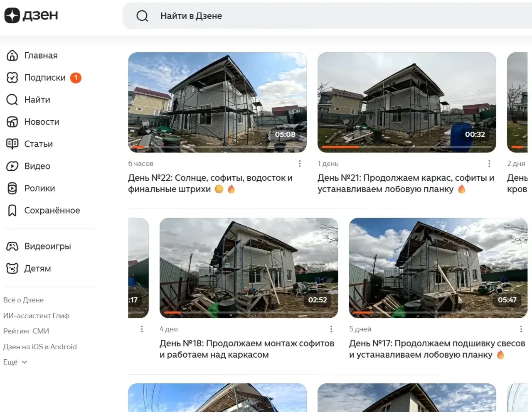
Task: Click the 05:08 duration label
Action: click(x=285, y=135)
